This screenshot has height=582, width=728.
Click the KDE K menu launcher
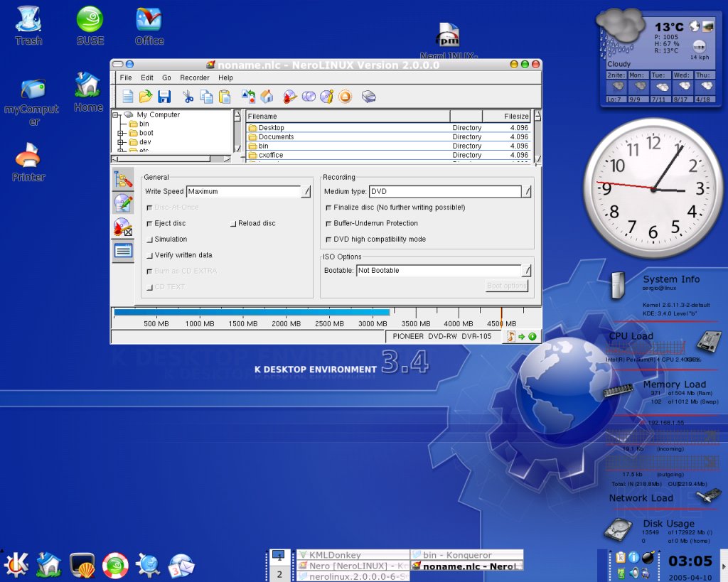(16, 564)
